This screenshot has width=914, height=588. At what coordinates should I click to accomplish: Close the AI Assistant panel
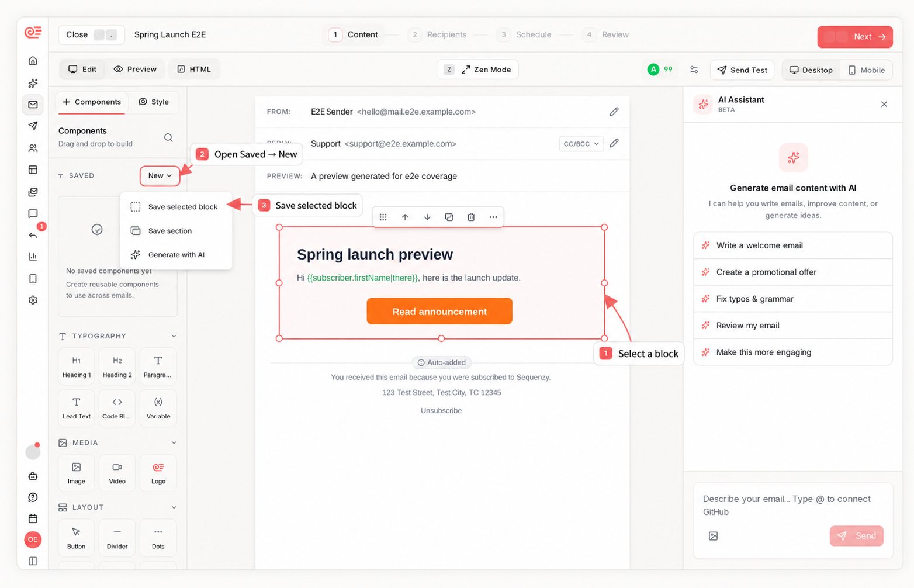click(x=884, y=104)
